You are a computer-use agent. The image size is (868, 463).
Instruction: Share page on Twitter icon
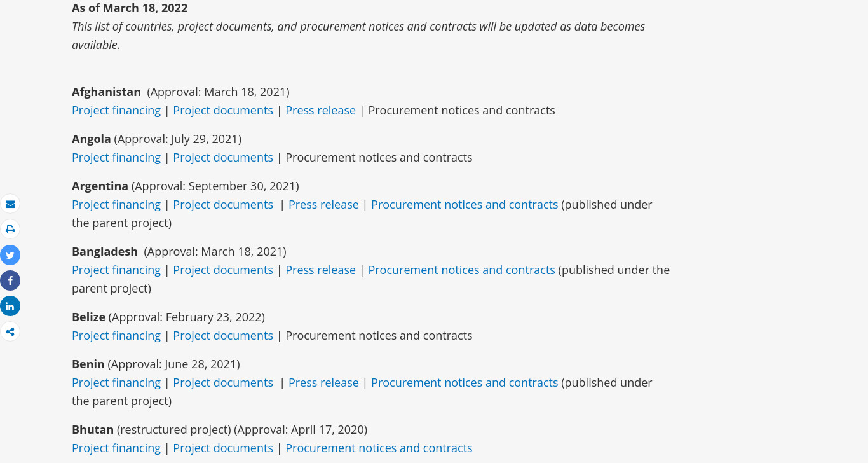point(10,255)
